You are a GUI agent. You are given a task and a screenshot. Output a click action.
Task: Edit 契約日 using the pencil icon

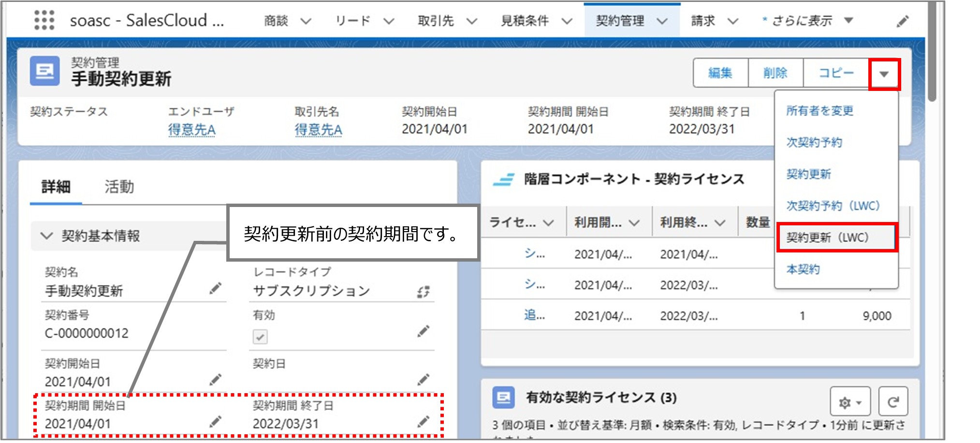(423, 380)
